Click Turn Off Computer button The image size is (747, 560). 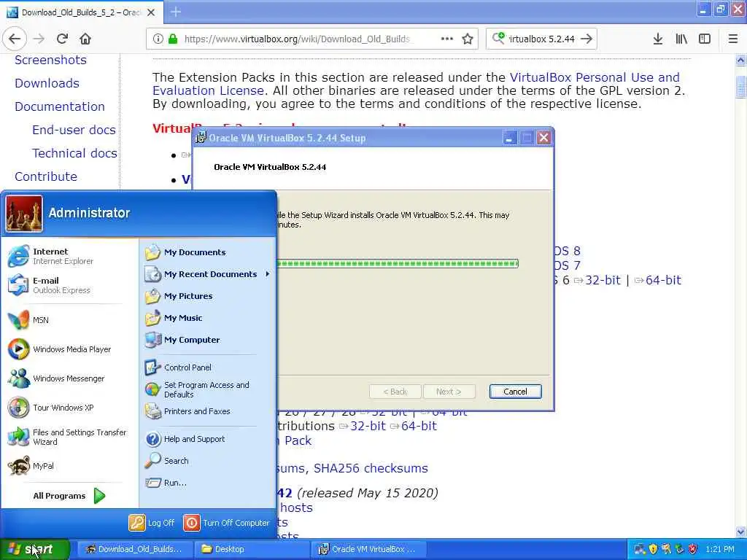point(226,523)
